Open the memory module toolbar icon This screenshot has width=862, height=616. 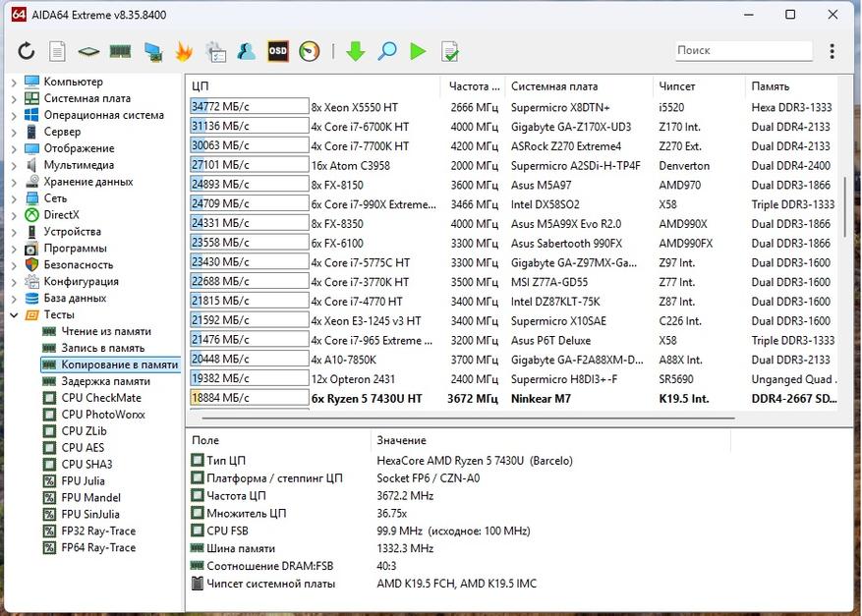pos(120,51)
